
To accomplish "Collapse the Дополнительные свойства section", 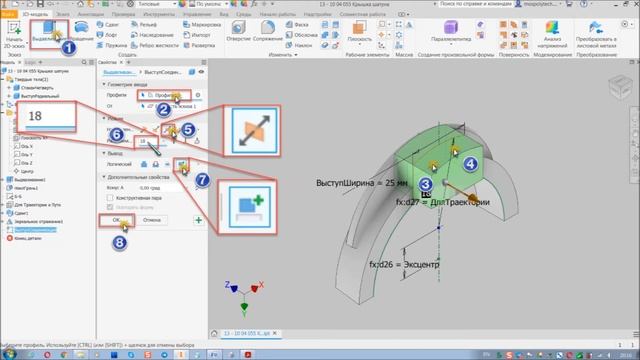I will tap(104, 177).
